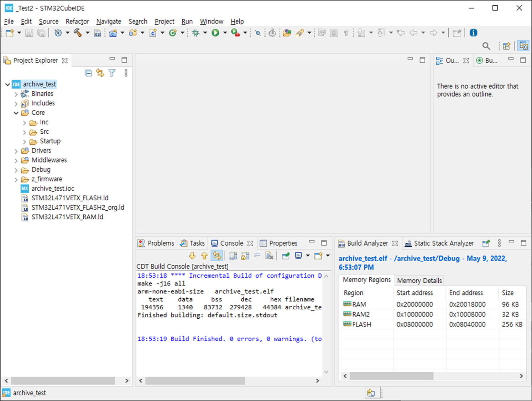Expand the Binaries tree node
The width and height of the screenshot is (532, 401).
[16, 94]
